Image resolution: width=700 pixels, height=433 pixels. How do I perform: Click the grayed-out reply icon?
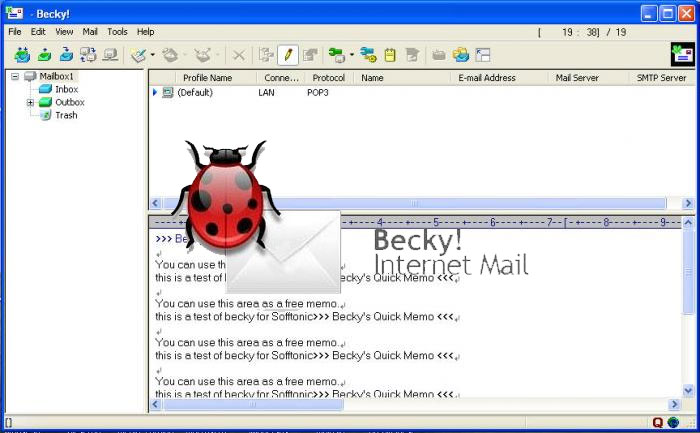[170, 55]
